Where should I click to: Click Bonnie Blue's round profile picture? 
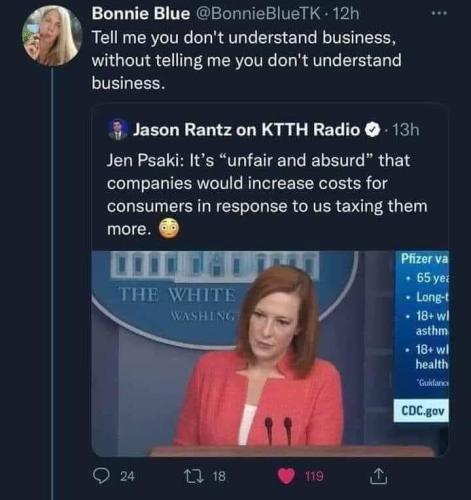point(52,35)
